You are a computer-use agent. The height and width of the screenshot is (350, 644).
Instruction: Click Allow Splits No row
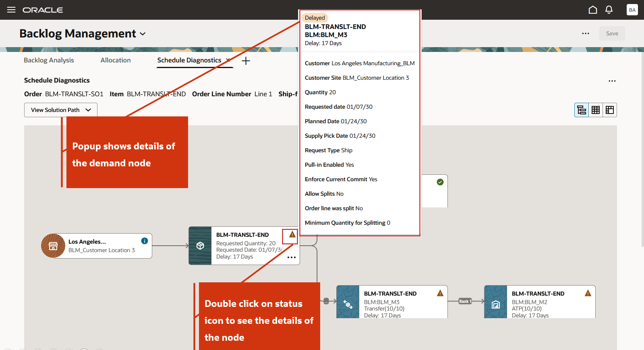pos(324,194)
